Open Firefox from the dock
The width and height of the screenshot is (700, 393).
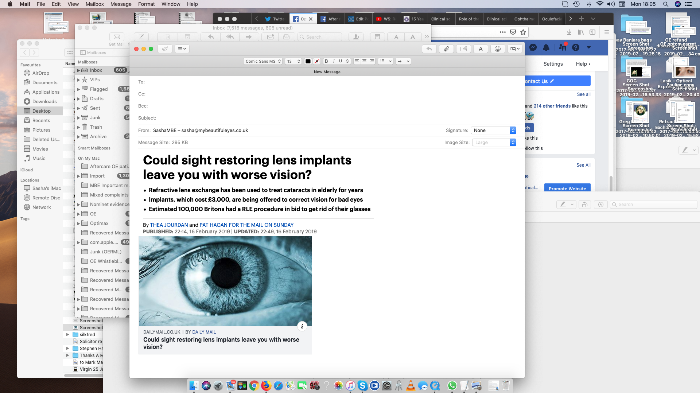click(x=266, y=385)
